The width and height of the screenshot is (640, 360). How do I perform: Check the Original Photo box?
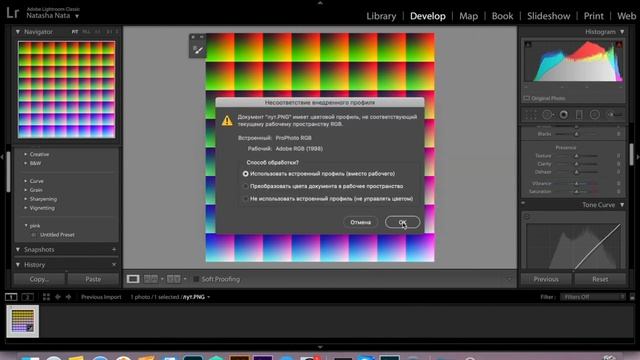(x=527, y=98)
